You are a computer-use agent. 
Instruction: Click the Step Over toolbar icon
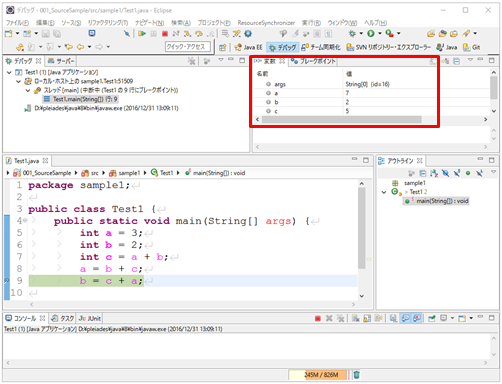point(199,34)
